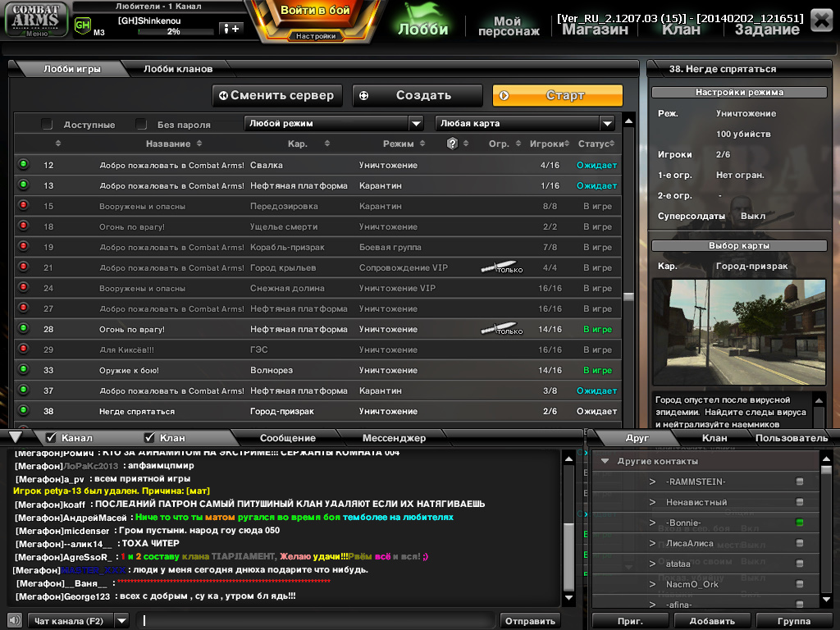Click status indicator next to NacmO_Ork
This screenshot has width=840, height=630.
tap(800, 584)
